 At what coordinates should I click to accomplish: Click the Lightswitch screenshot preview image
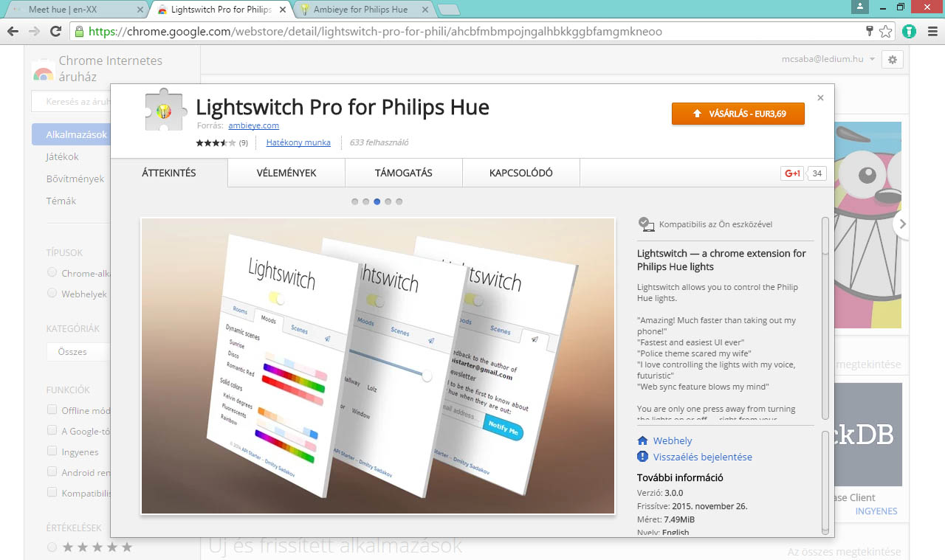click(x=378, y=366)
